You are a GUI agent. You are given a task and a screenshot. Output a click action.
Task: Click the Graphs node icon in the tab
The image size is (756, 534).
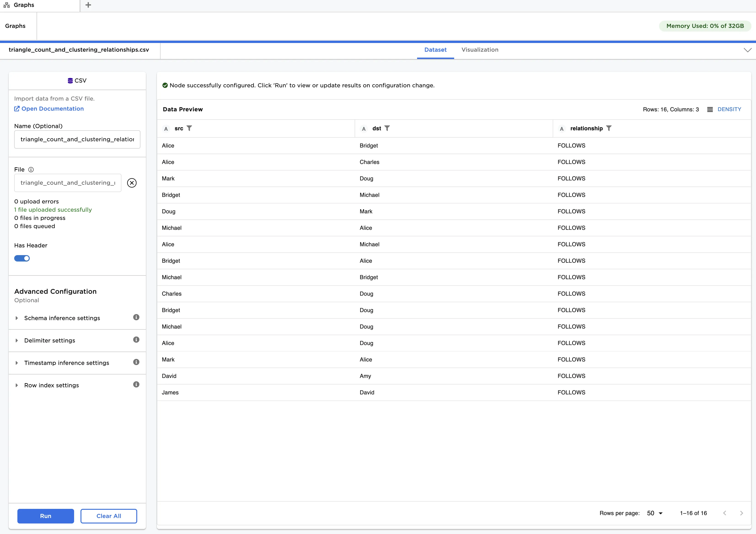click(x=6, y=5)
